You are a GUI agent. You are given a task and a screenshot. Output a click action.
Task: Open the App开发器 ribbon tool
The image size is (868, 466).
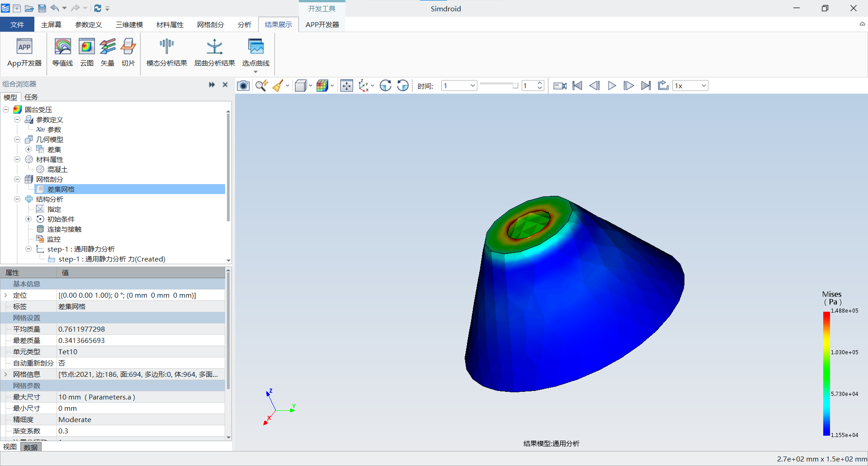point(24,52)
